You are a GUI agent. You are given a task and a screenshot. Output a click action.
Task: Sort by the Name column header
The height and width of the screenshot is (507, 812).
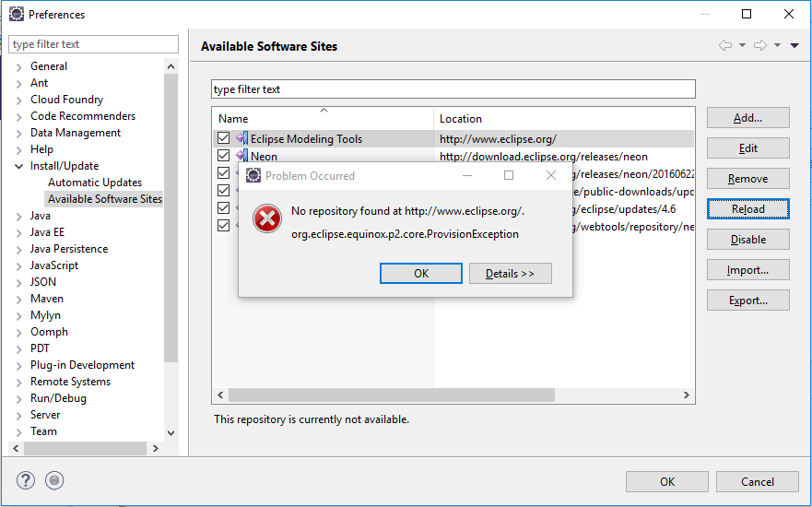(x=324, y=119)
